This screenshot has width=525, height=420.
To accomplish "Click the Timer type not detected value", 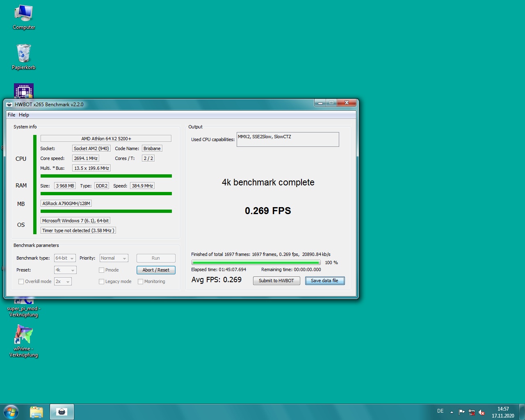I will pos(78,231).
